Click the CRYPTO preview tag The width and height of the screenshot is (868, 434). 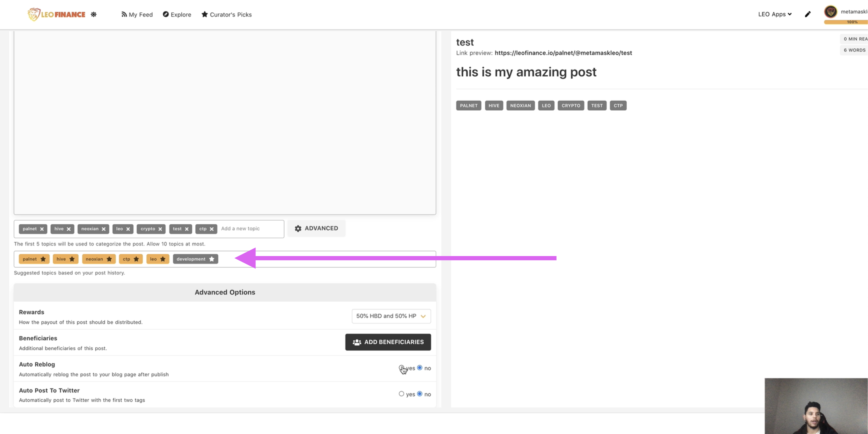point(571,106)
